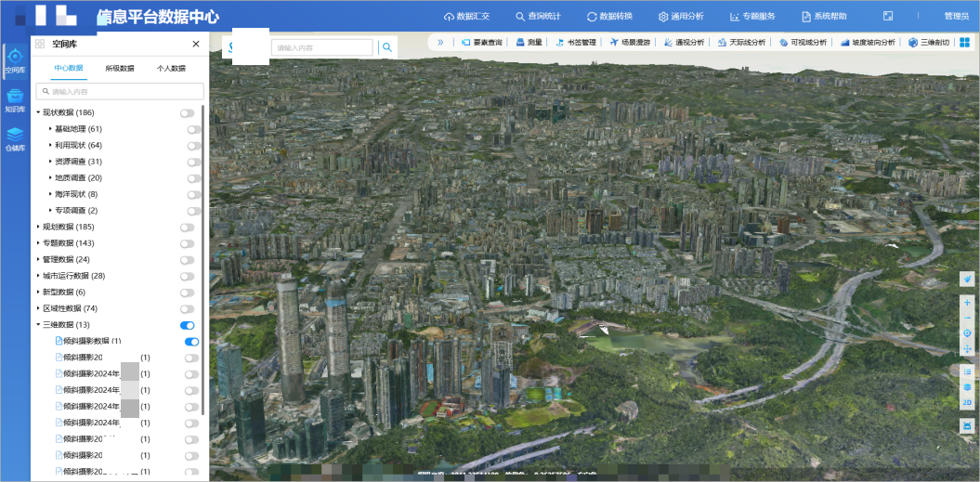Viewport: 980px width, 482px height.
Task: Toggle the 利用现状 layer switch
Action: coord(194,146)
